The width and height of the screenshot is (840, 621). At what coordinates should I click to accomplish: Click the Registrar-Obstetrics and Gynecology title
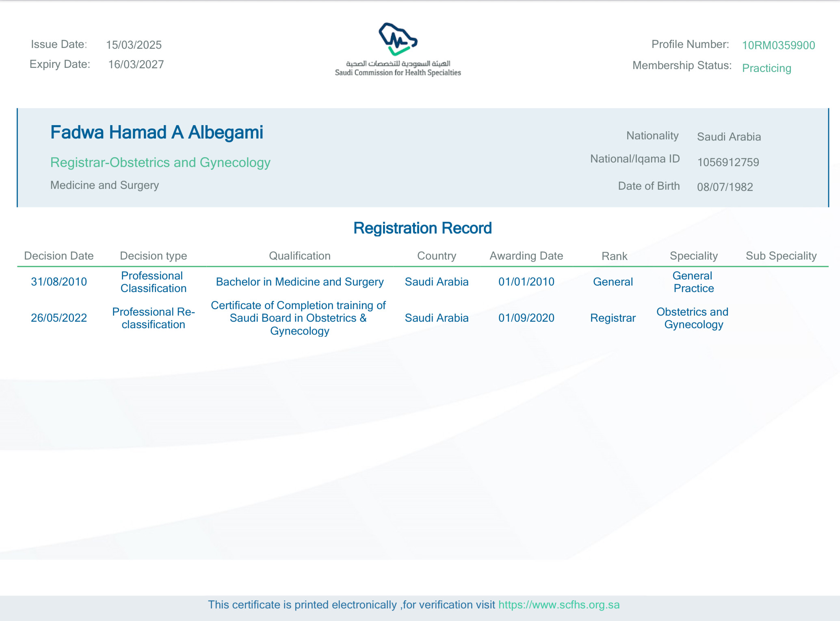[x=160, y=162]
